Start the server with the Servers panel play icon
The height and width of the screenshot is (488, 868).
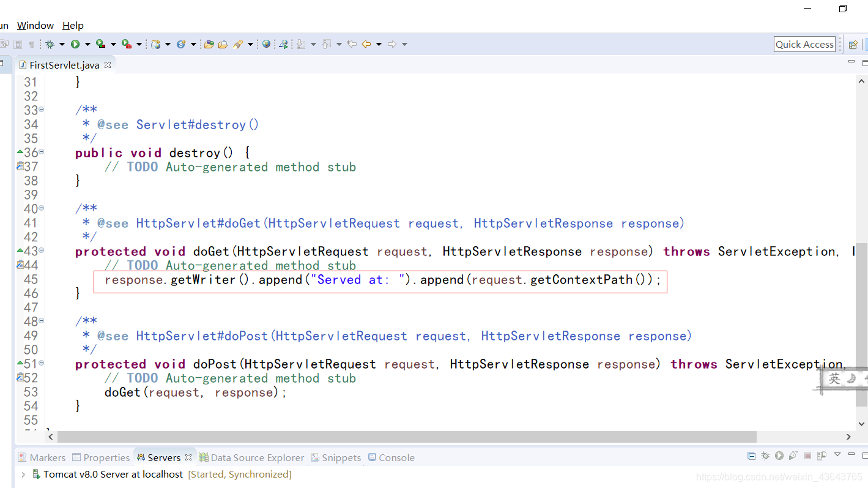point(779,456)
